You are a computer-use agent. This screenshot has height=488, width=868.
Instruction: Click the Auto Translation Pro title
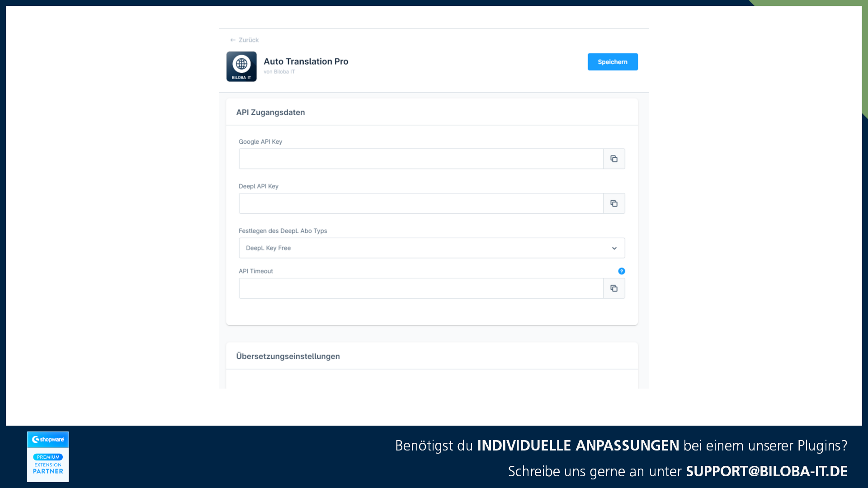[306, 61]
